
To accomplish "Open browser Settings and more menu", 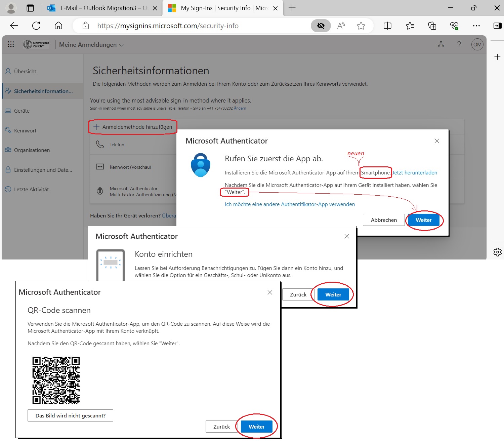I will pos(476,26).
